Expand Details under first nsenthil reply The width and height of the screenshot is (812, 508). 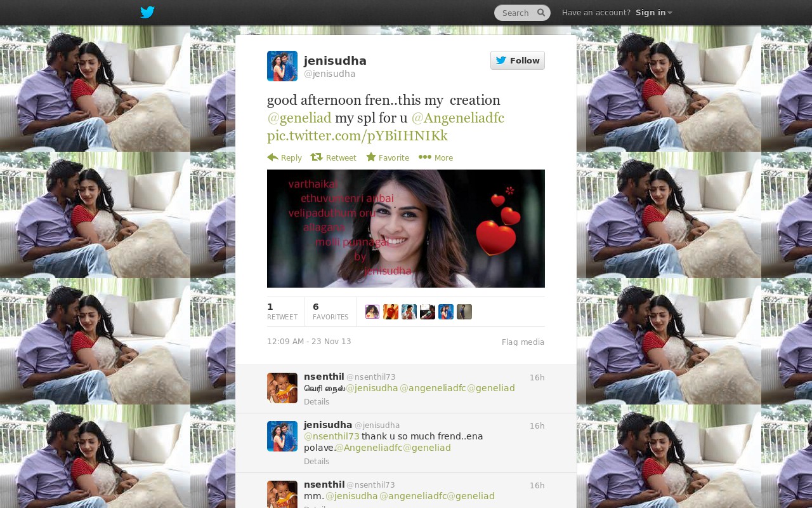(317, 402)
